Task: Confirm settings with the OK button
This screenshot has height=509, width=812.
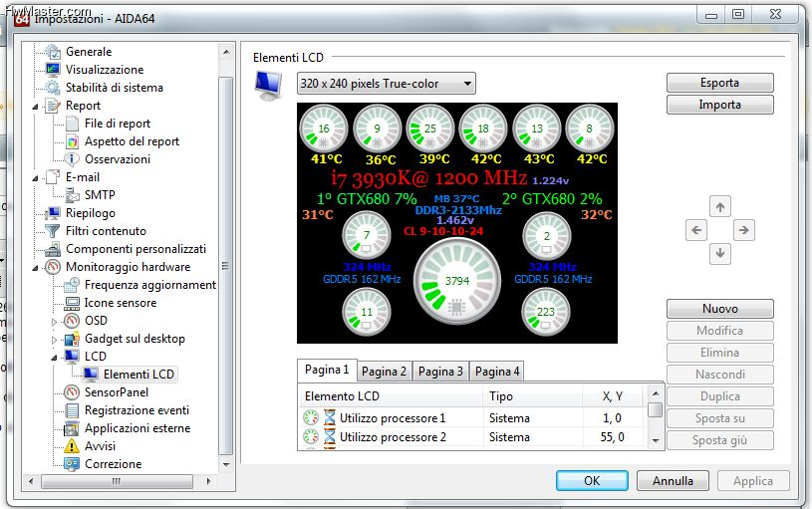Action: point(592,480)
